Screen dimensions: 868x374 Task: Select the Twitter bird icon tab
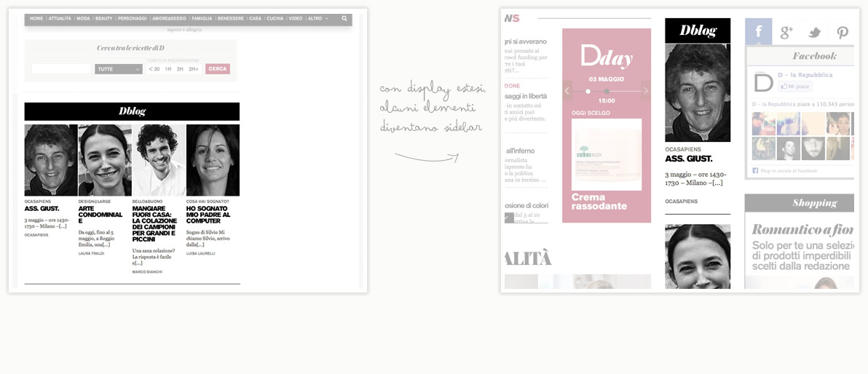(814, 32)
